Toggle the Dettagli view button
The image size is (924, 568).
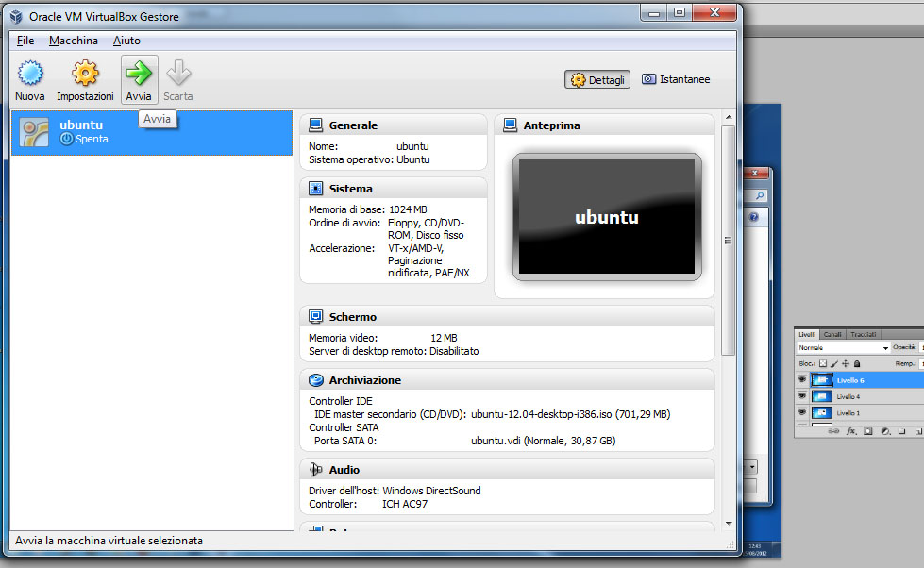point(597,79)
